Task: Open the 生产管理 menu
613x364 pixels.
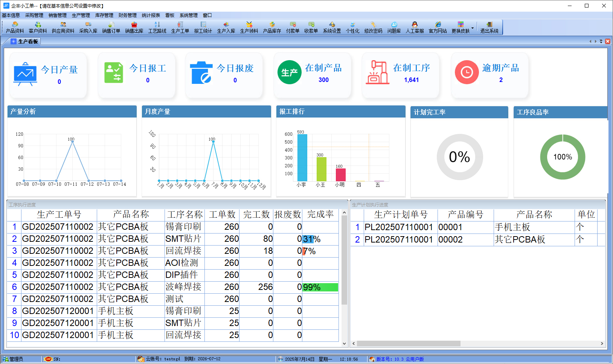Action: point(81,15)
